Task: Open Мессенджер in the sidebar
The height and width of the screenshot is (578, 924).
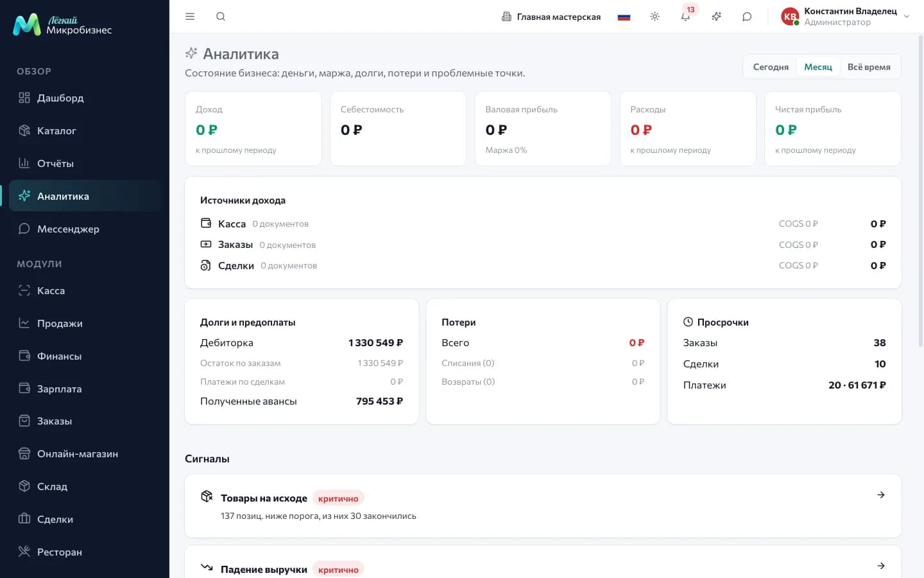Action: coord(85,229)
